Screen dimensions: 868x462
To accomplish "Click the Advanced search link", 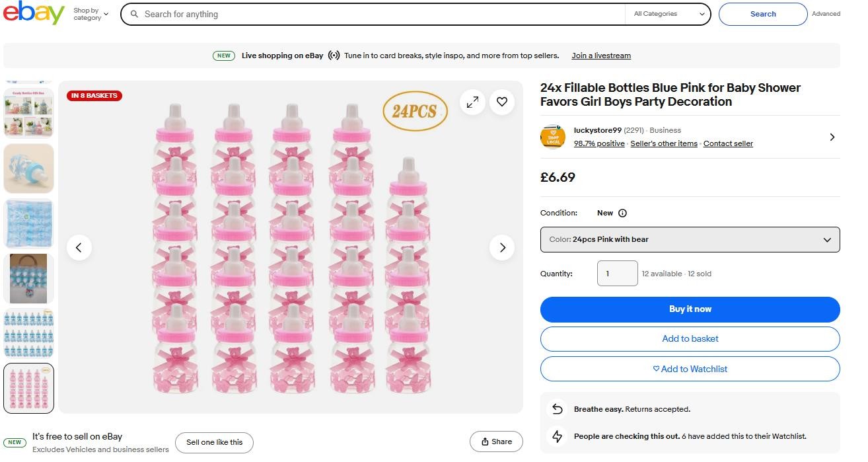I will tap(826, 14).
